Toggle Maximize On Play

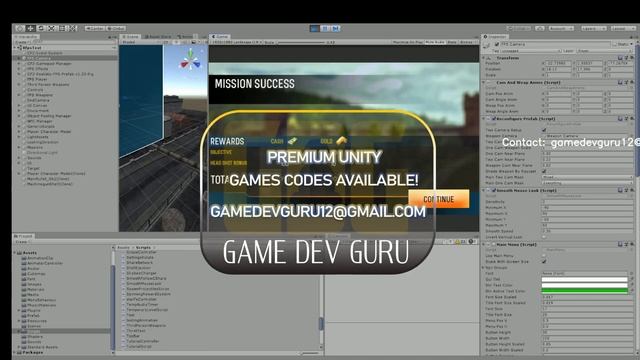[x=408, y=42]
